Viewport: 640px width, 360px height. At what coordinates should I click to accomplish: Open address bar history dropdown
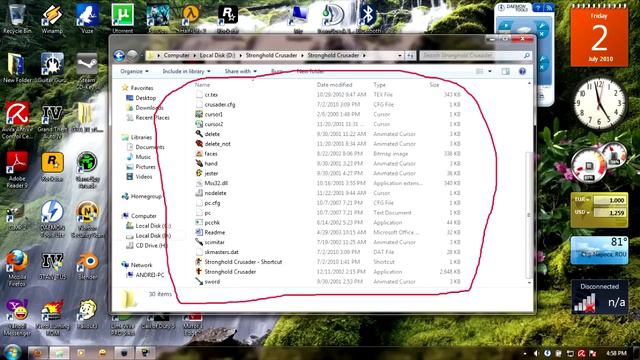click(400, 56)
